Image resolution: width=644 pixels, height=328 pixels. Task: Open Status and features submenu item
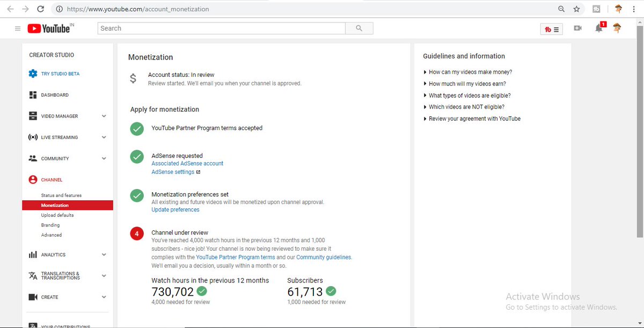tap(61, 195)
